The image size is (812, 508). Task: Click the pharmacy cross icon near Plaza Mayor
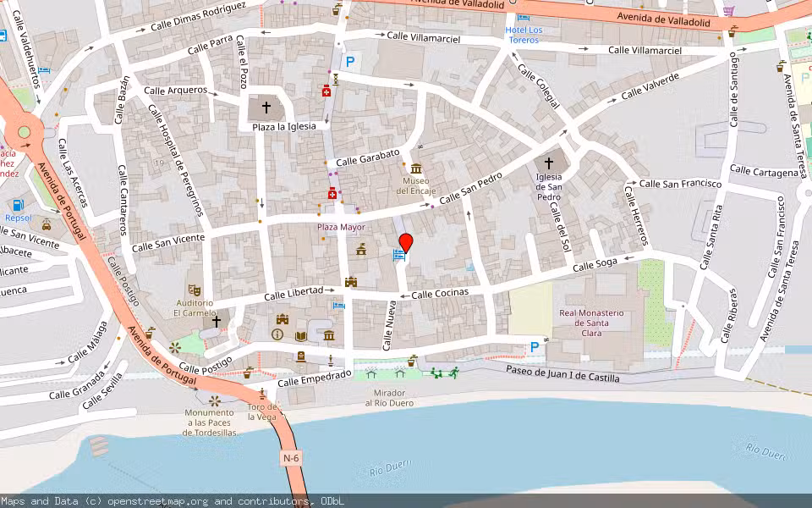[332, 193]
